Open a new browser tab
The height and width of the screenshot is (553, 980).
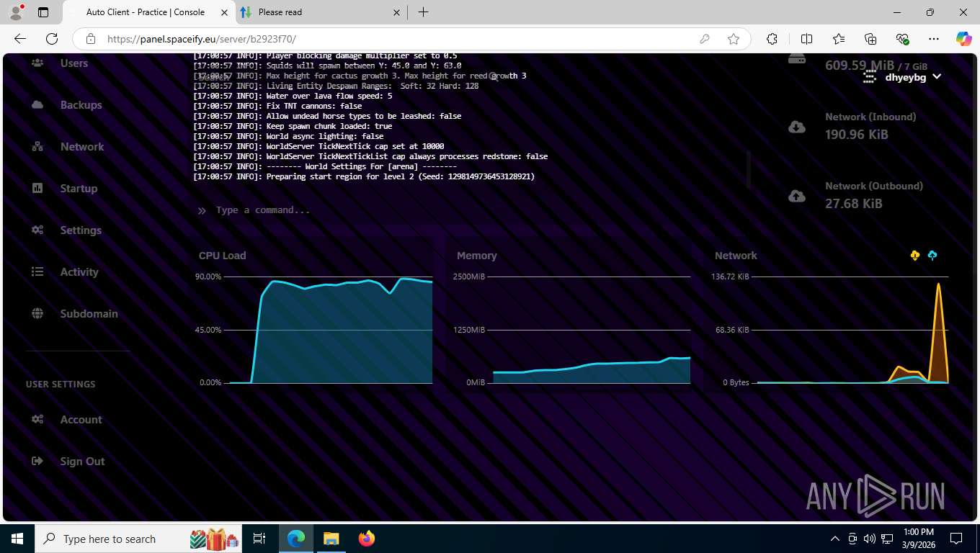point(423,12)
